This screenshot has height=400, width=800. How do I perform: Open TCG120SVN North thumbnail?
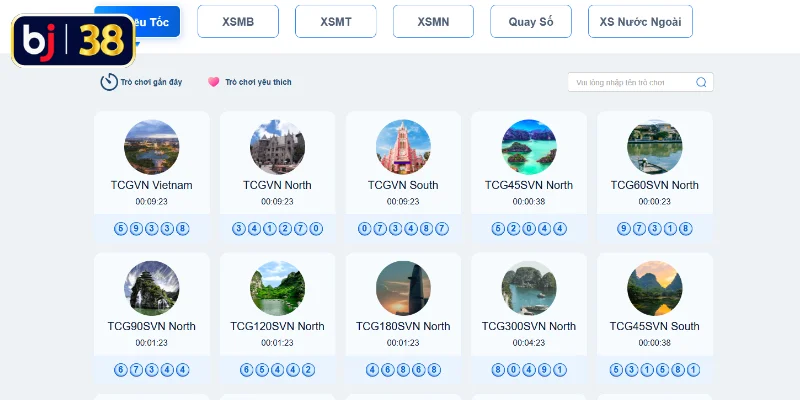point(278,288)
